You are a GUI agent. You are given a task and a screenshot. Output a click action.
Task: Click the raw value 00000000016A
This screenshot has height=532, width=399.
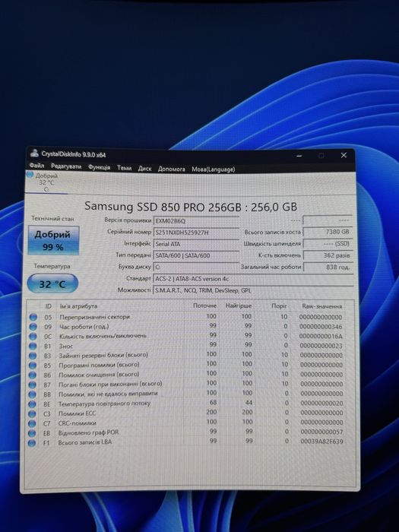[x=321, y=336]
